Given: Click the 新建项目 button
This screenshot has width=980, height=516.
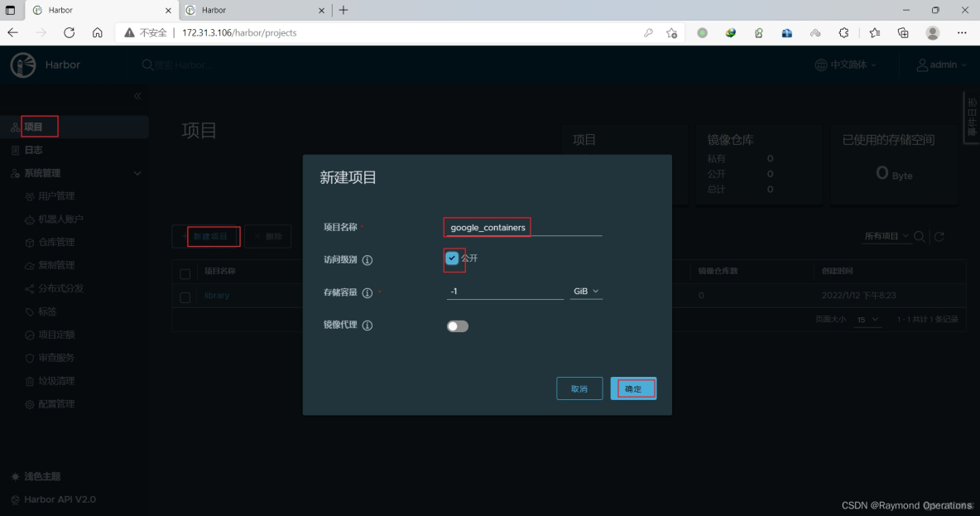Looking at the screenshot, I should [206, 236].
